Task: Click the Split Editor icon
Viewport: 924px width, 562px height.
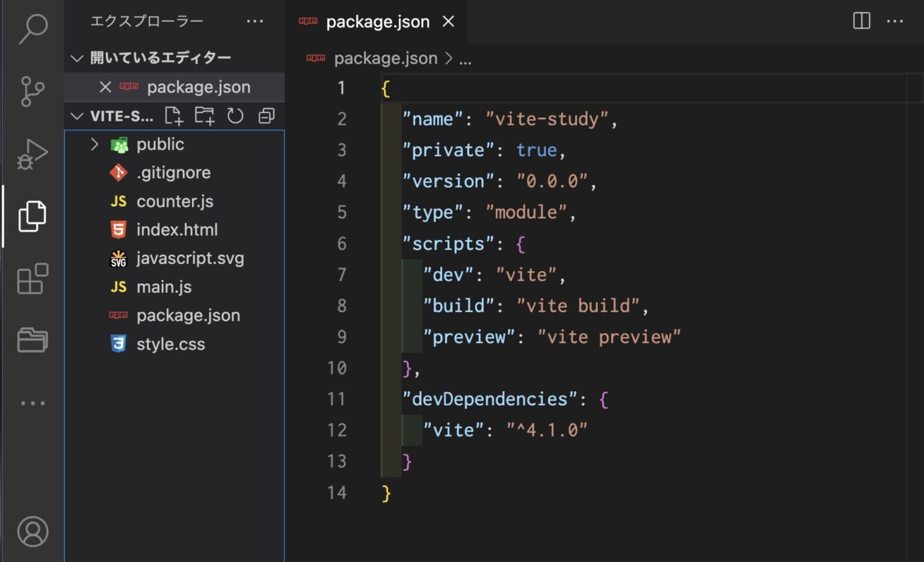Action: (861, 21)
